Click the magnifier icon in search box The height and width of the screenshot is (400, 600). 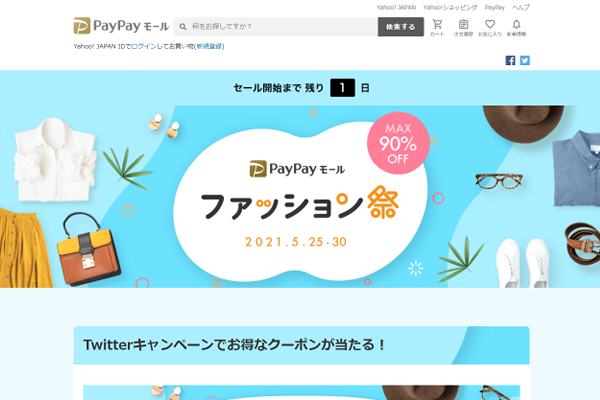pyautogui.click(x=183, y=27)
